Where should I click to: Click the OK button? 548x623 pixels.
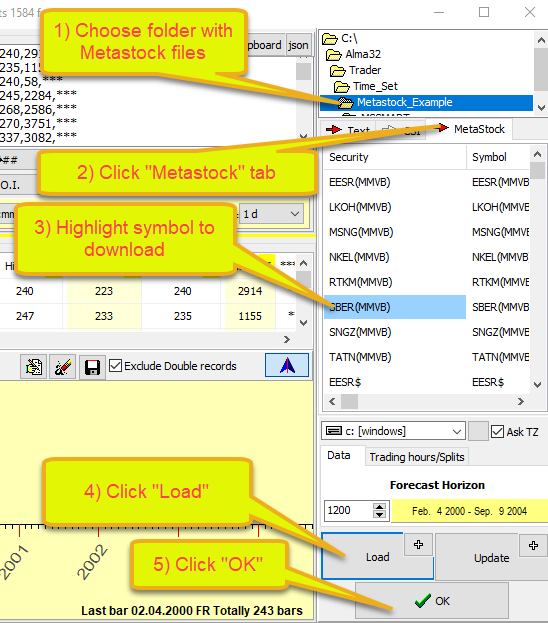(432, 601)
